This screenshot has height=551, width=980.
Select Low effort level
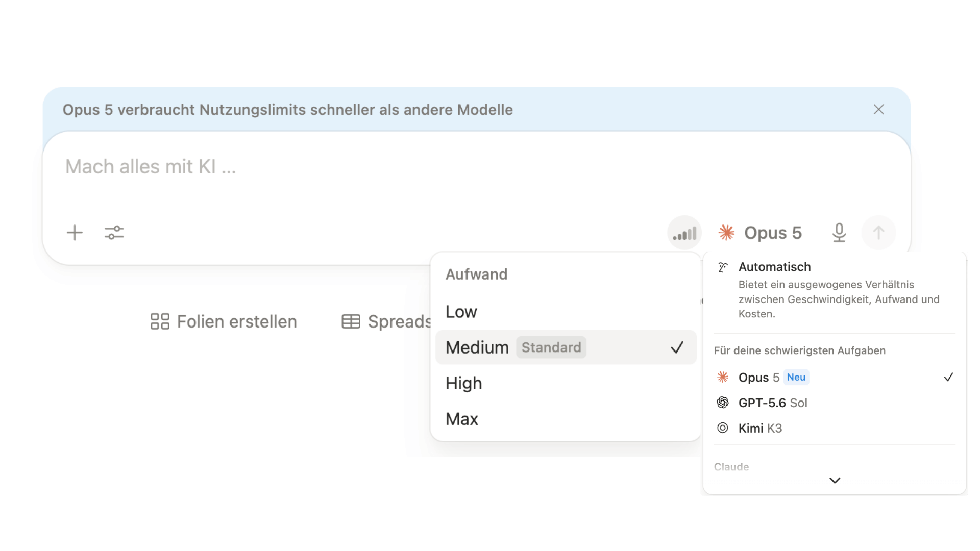tap(566, 312)
